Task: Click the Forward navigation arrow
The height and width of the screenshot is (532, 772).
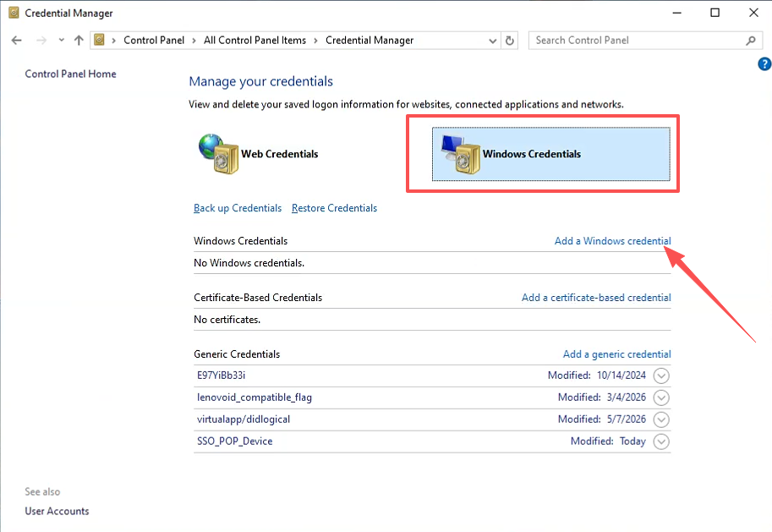Action: point(41,41)
